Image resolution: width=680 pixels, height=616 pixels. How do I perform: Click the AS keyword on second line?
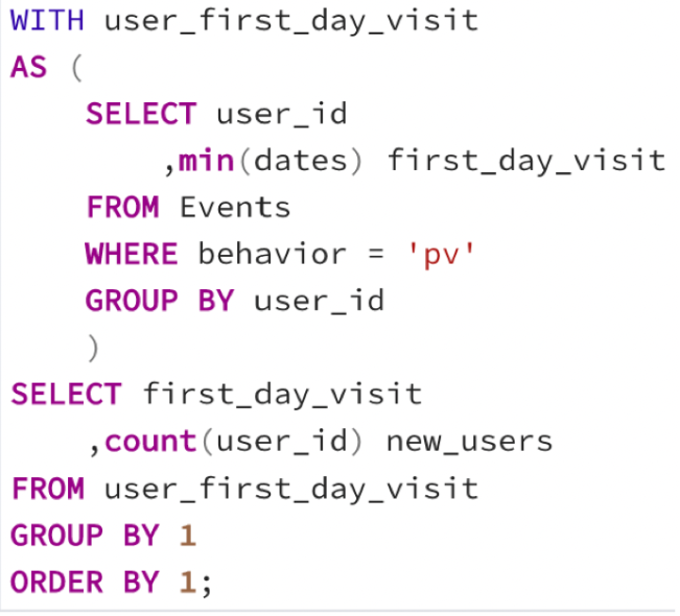pos(28,67)
